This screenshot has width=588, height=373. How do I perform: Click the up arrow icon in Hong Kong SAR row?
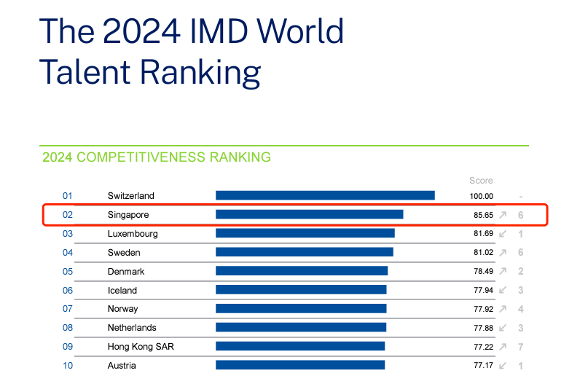(x=502, y=347)
